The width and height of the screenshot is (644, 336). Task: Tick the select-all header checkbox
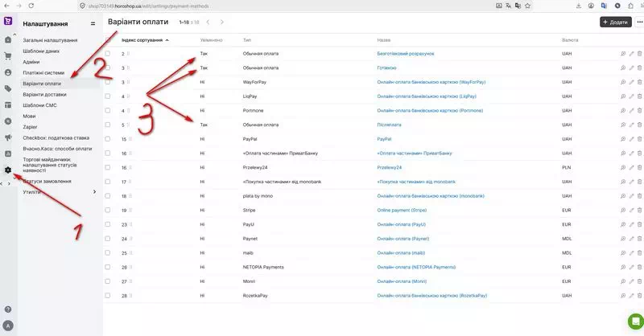(108, 40)
